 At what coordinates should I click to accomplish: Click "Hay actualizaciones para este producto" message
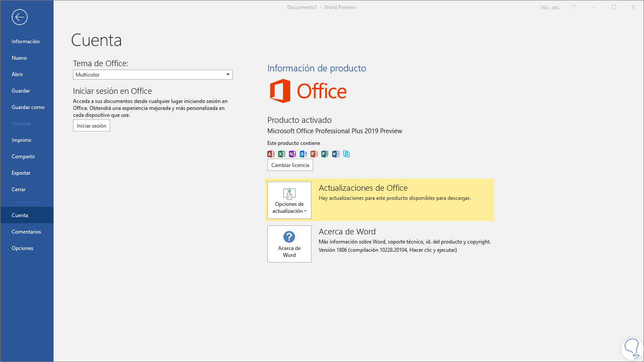pyautogui.click(x=395, y=198)
